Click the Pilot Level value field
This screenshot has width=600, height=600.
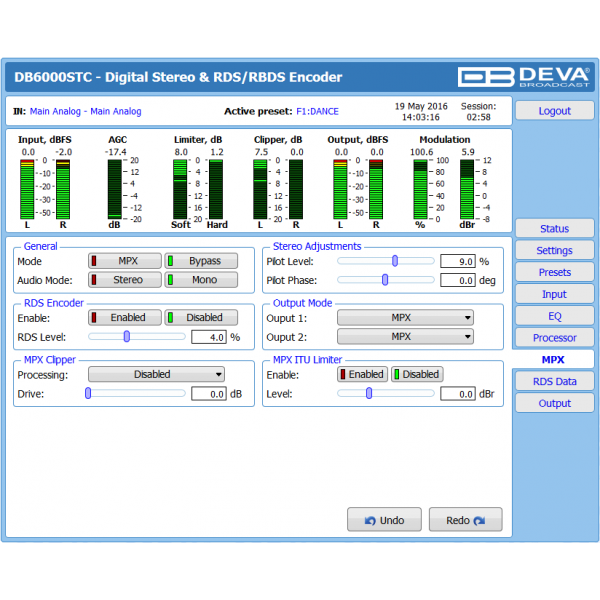coord(458,261)
